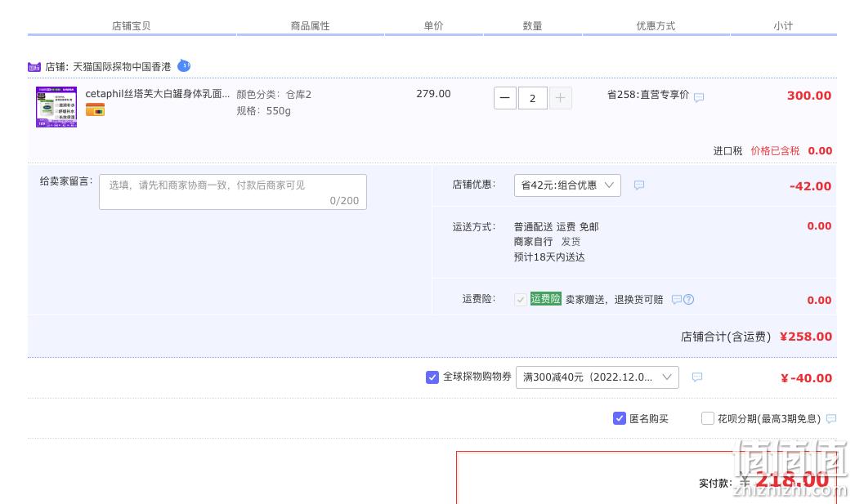Click the 省258:直营专享价 discount text
Image resolution: width=855 pixels, height=504 pixels.
[x=648, y=95]
